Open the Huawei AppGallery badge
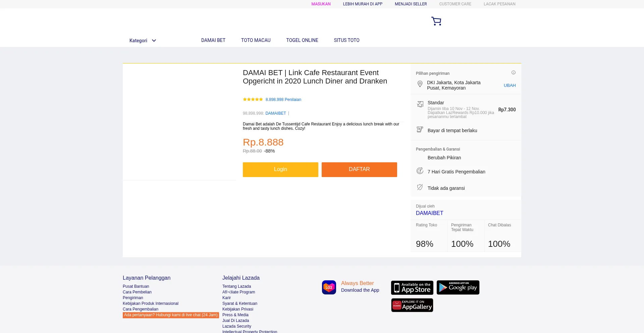The image size is (644, 333). pos(412,305)
